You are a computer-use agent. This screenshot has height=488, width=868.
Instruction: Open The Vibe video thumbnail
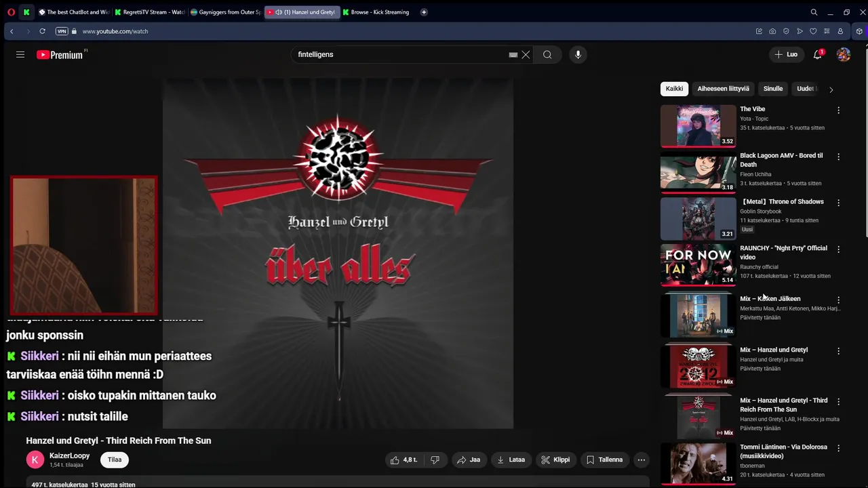tap(698, 125)
